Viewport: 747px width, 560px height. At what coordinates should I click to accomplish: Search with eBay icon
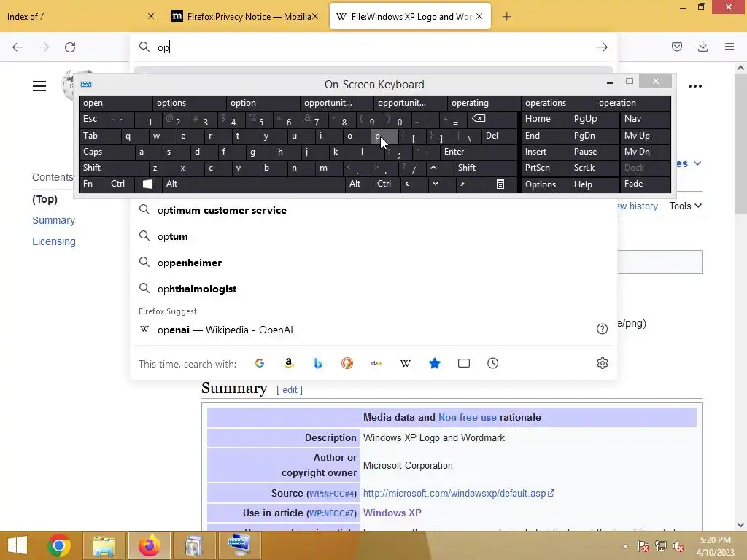pos(376,363)
